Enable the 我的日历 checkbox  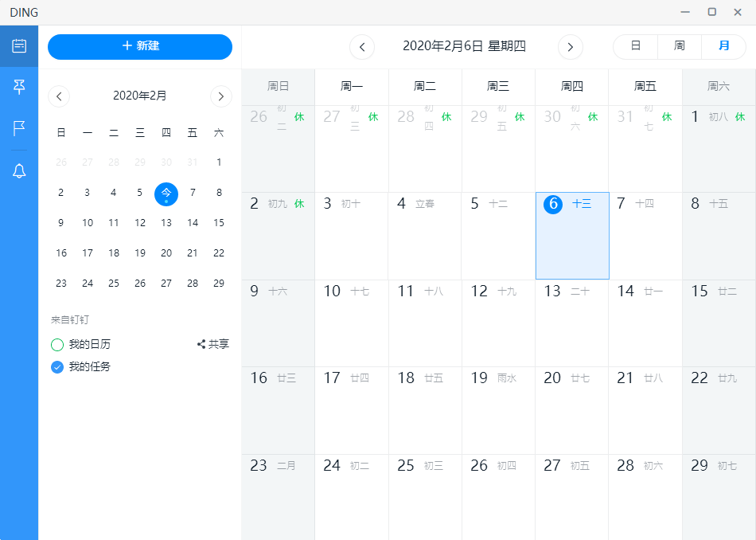(56, 344)
